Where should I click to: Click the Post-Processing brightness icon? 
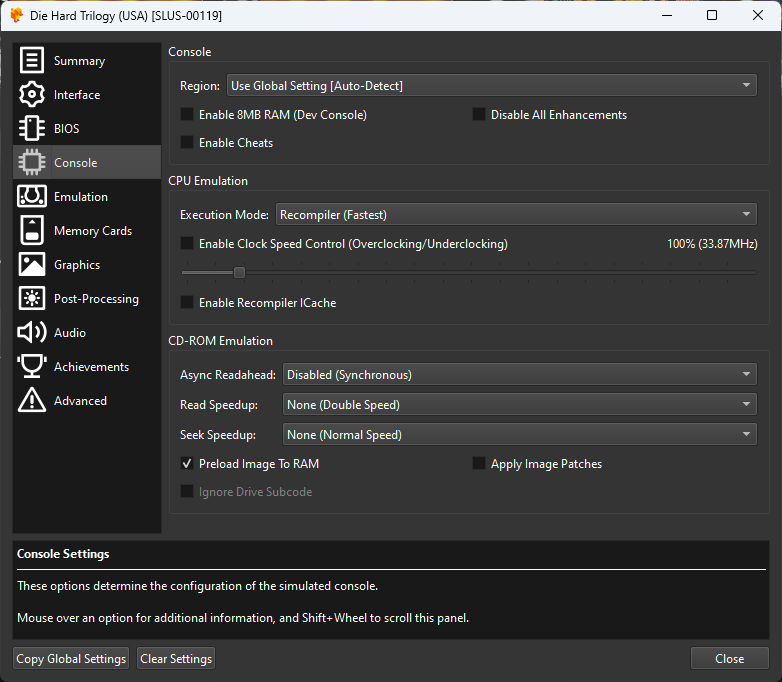click(x=32, y=298)
